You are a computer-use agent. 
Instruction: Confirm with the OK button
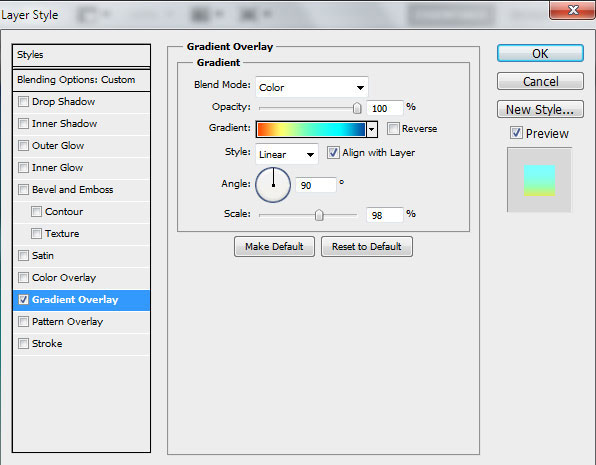[x=540, y=53]
